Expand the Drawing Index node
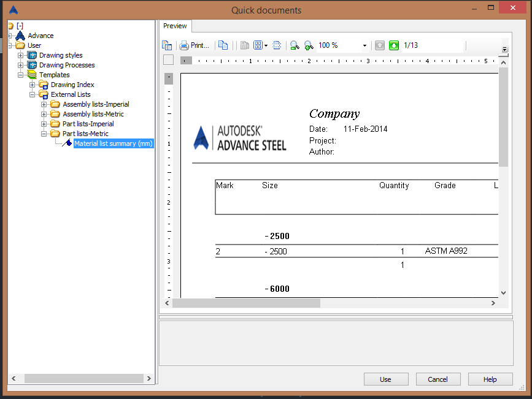The image size is (532, 399). pyautogui.click(x=33, y=85)
